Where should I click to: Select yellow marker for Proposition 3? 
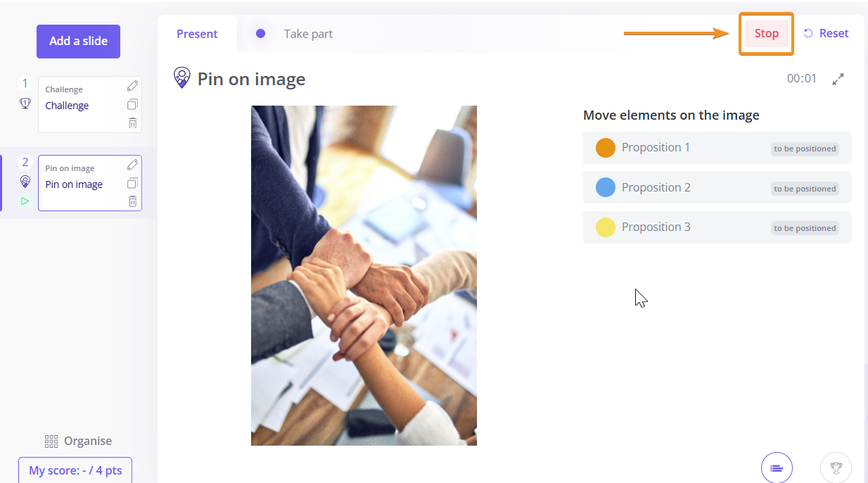(x=606, y=227)
